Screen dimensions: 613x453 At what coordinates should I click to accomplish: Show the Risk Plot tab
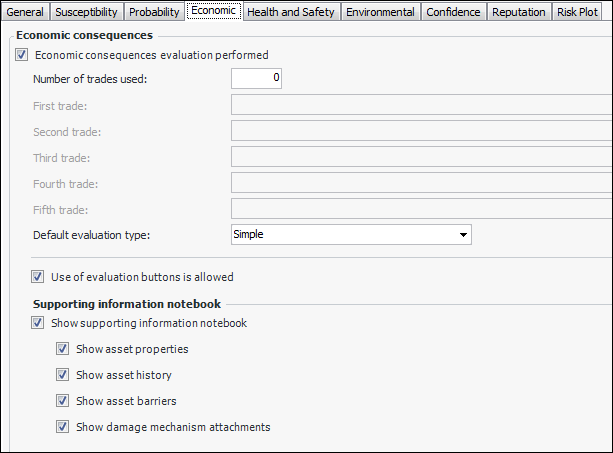[x=577, y=12]
